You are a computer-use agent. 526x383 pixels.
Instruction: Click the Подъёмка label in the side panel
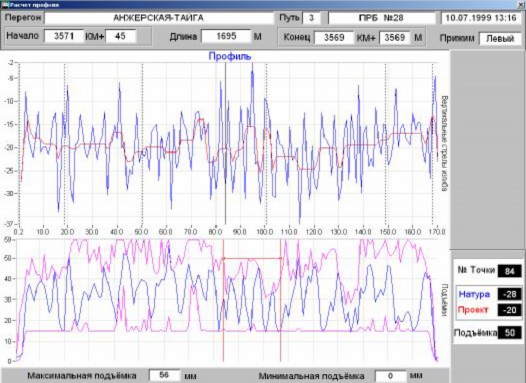[475, 333]
